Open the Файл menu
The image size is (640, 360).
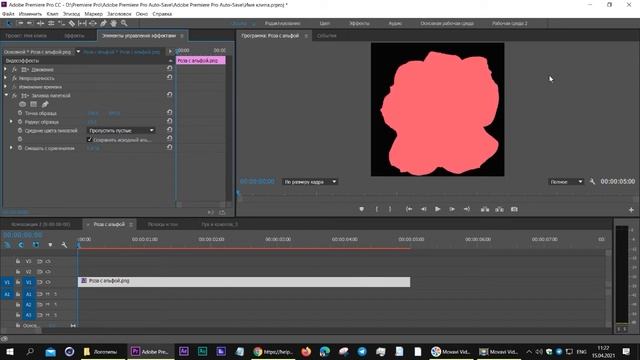click(8, 14)
